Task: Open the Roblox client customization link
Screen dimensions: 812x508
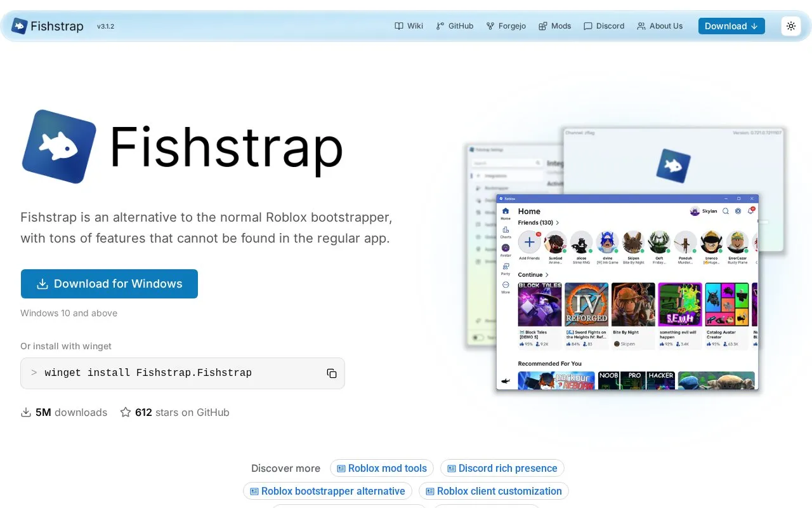Action: point(494,491)
